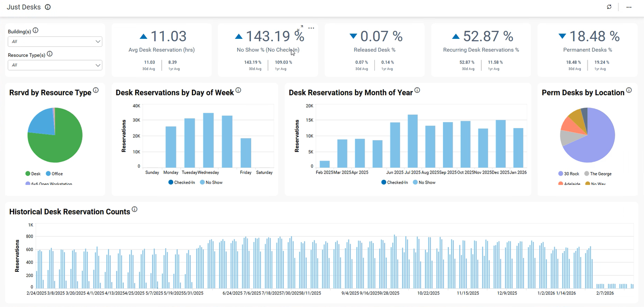Select the purple 30 Rock pie slice
Screen dimensions: 644x307
[x=596, y=138]
